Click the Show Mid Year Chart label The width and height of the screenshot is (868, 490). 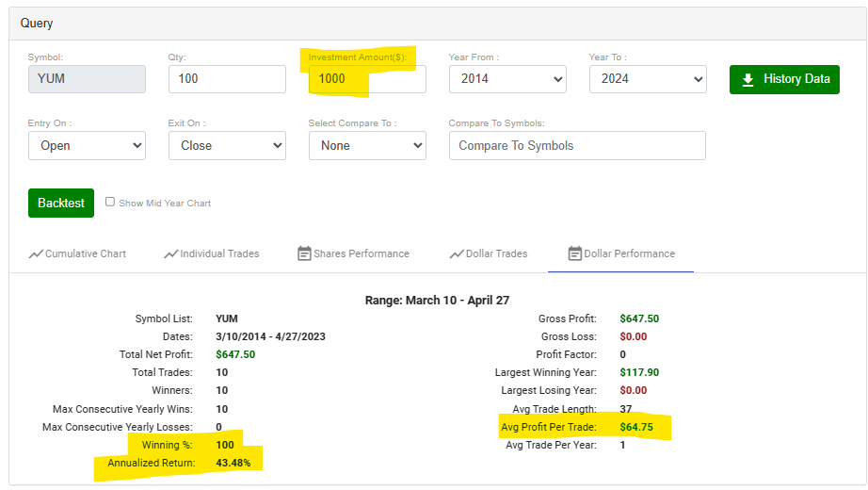point(165,204)
